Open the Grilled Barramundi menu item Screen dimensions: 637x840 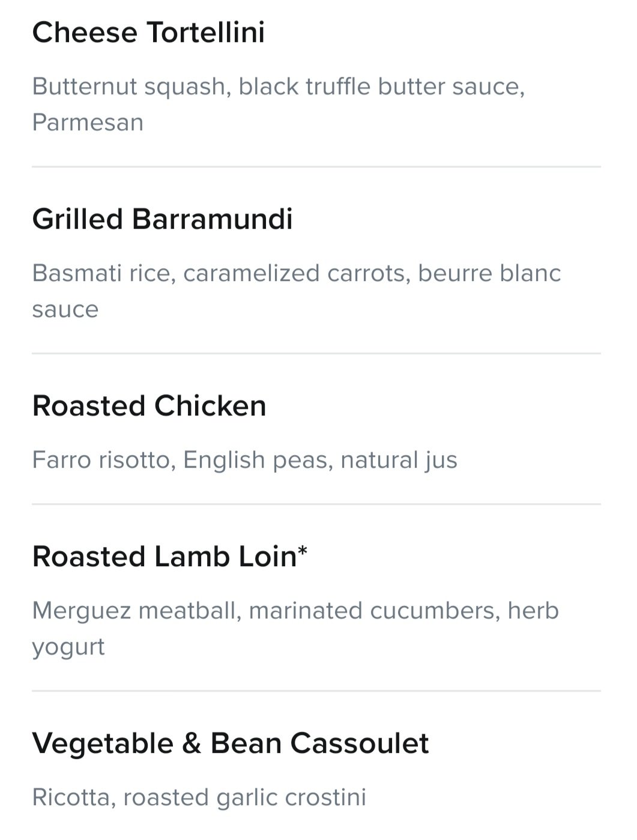(x=163, y=219)
